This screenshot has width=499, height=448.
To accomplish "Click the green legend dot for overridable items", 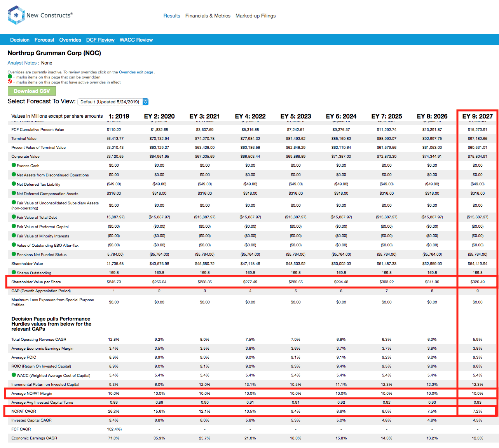I will coord(10,77).
